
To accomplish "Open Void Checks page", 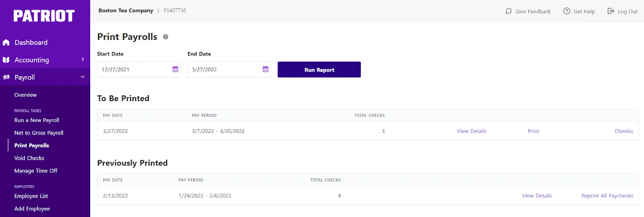I will [29, 158].
